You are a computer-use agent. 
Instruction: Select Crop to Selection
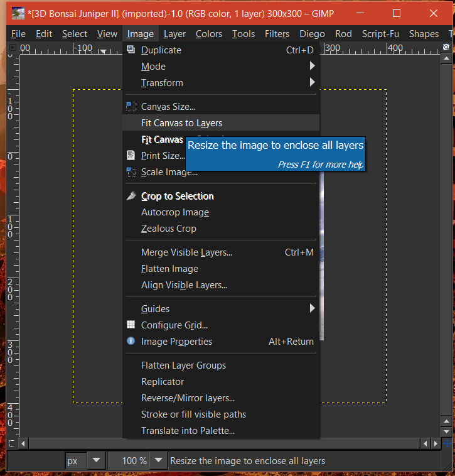pyautogui.click(x=221, y=196)
